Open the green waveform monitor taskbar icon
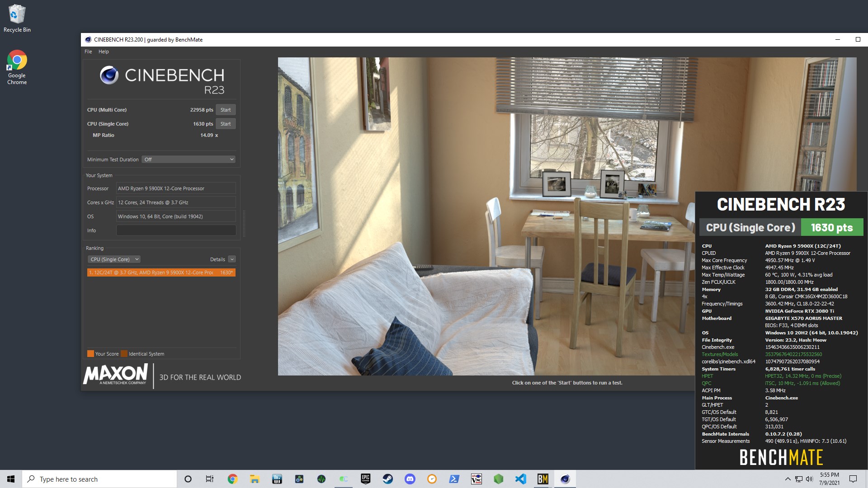Viewport: 868px width, 488px height. click(x=321, y=479)
